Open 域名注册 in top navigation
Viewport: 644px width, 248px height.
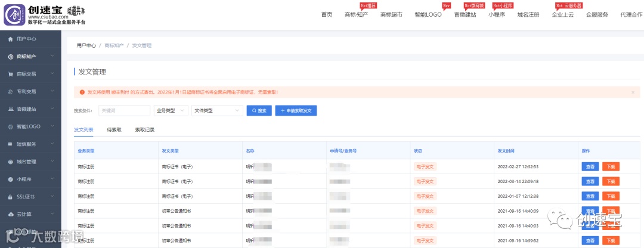point(528,15)
